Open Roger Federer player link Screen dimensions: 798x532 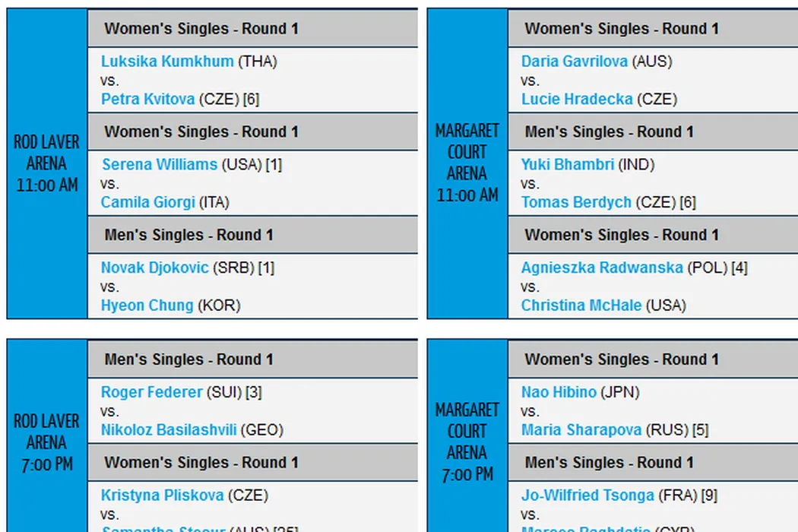(152, 392)
